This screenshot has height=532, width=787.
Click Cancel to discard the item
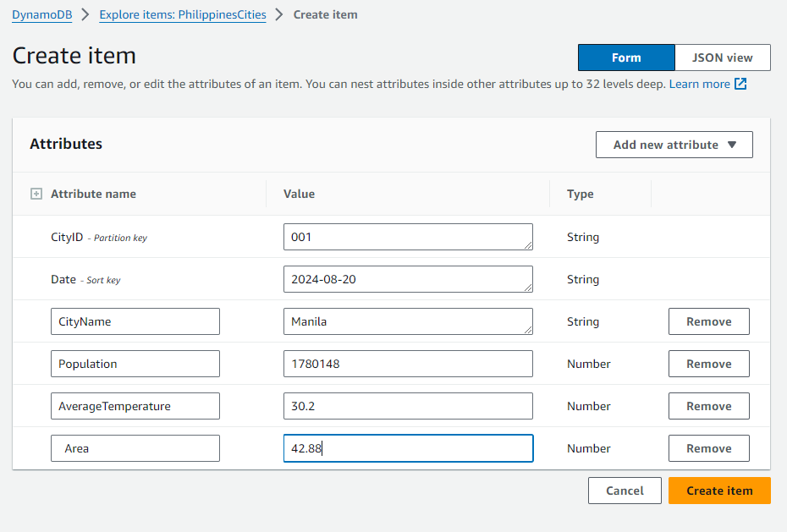coord(625,491)
